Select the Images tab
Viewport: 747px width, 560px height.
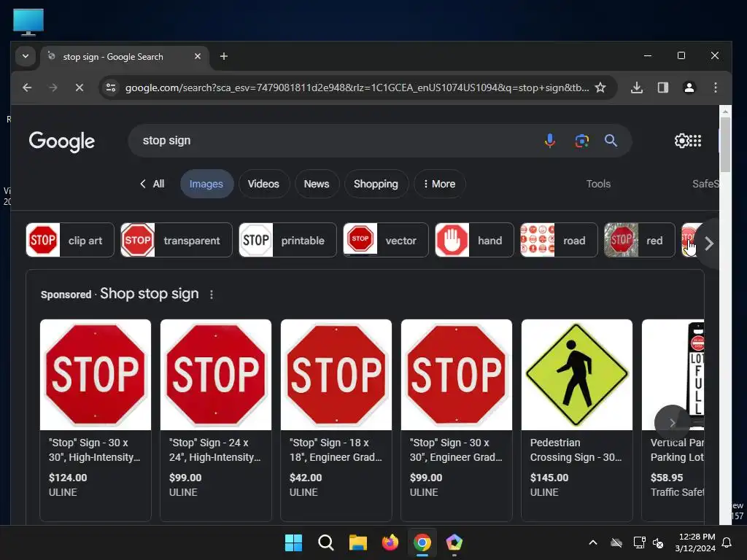pos(206,184)
